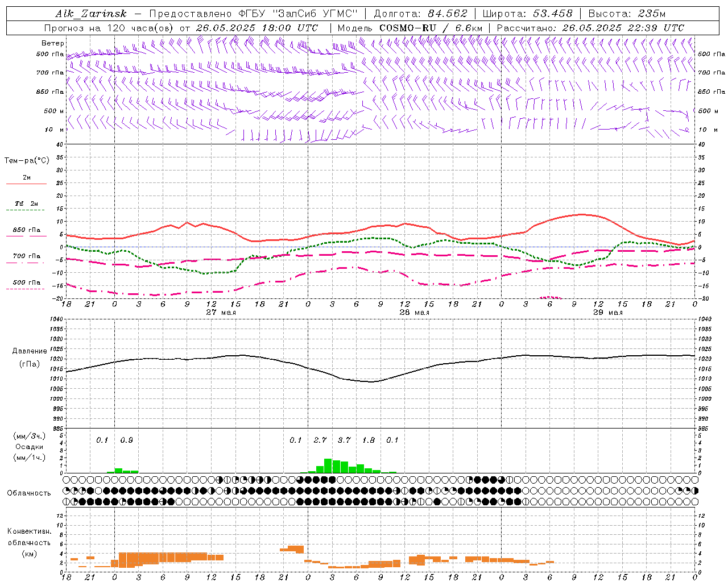
Task: Click the "0.9" precipitation total value
Action: click(126, 440)
